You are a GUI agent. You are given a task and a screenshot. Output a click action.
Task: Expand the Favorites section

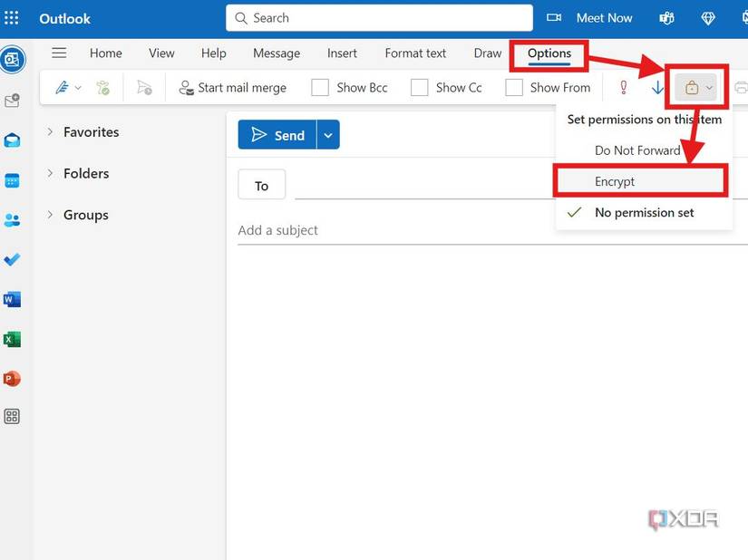click(x=91, y=131)
